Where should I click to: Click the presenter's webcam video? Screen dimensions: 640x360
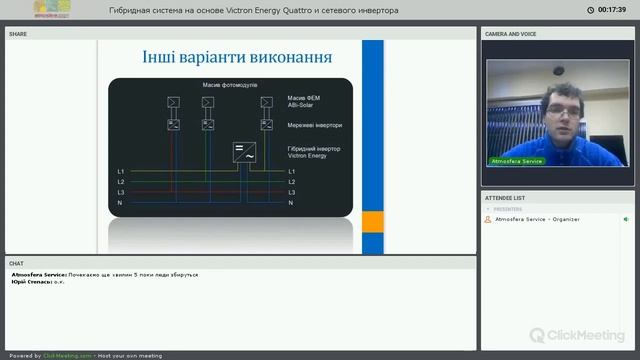558,113
